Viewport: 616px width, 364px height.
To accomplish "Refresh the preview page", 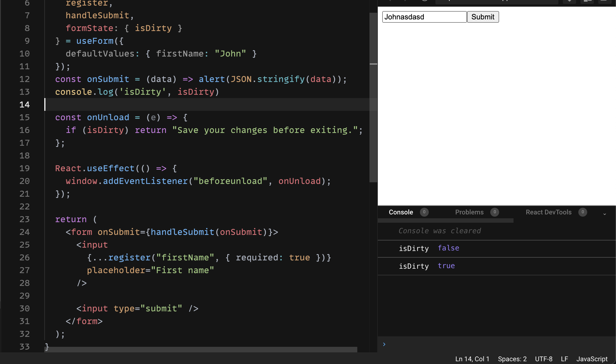I will [x=425, y=1].
